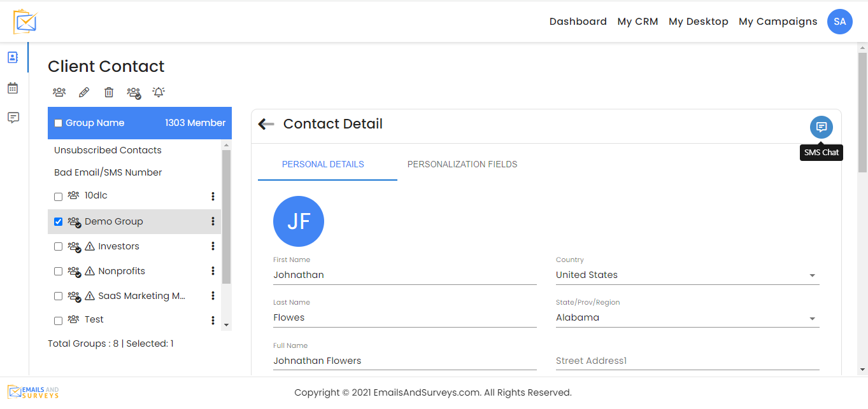Tick the Group Name select-all checkbox
This screenshot has width=868, height=409.
pos(58,123)
